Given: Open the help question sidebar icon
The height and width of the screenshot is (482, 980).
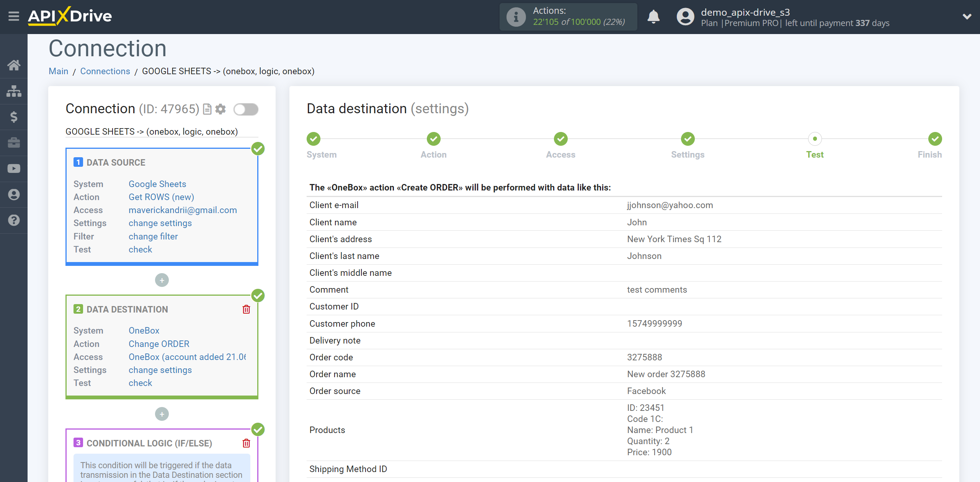Looking at the screenshot, I should click(x=14, y=220).
